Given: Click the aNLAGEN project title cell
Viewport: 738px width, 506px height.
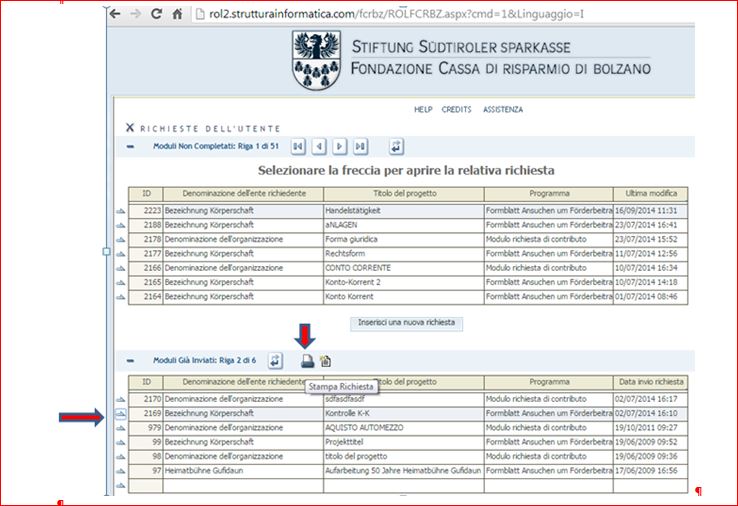Looking at the screenshot, I should (404, 225).
